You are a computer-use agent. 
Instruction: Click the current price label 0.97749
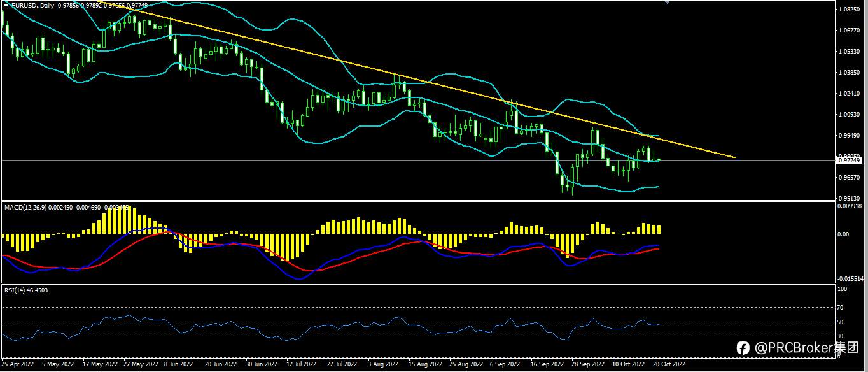pos(849,161)
